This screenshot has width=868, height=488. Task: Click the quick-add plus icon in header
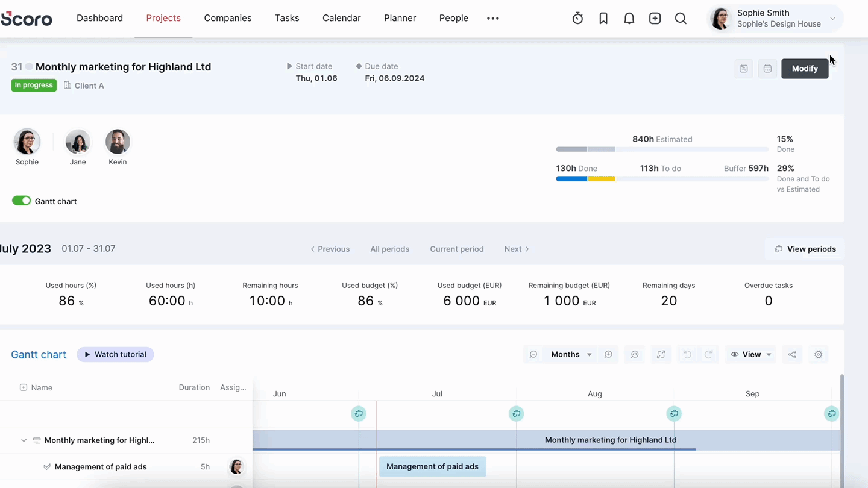(x=655, y=18)
